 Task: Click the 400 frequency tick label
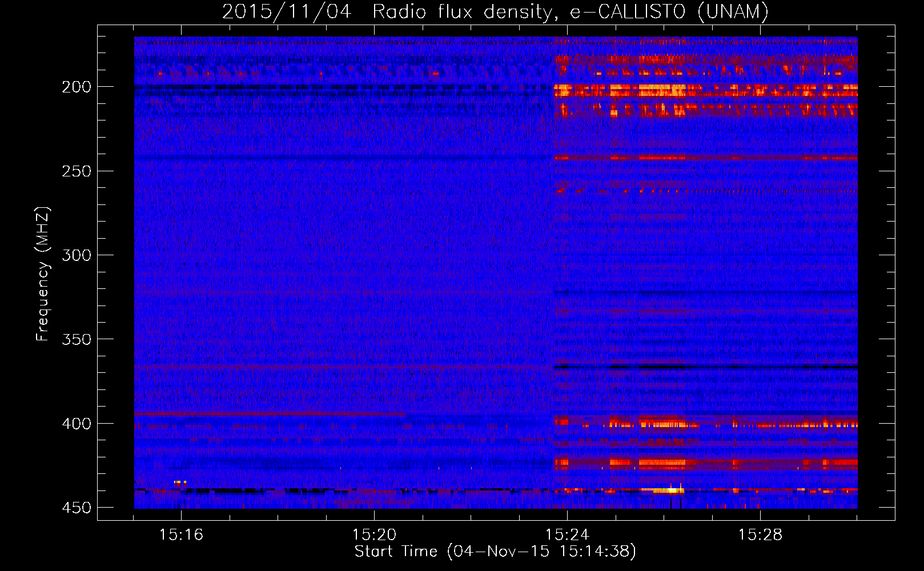click(77, 424)
